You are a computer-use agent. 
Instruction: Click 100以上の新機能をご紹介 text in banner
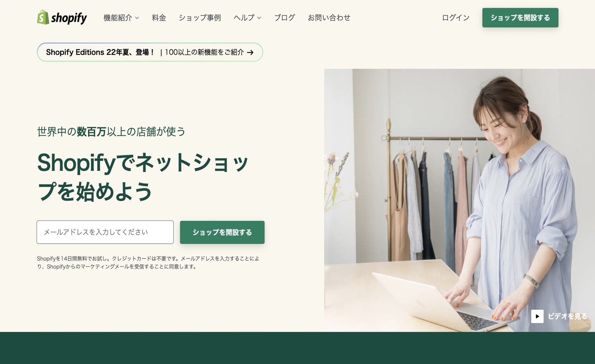coord(205,52)
